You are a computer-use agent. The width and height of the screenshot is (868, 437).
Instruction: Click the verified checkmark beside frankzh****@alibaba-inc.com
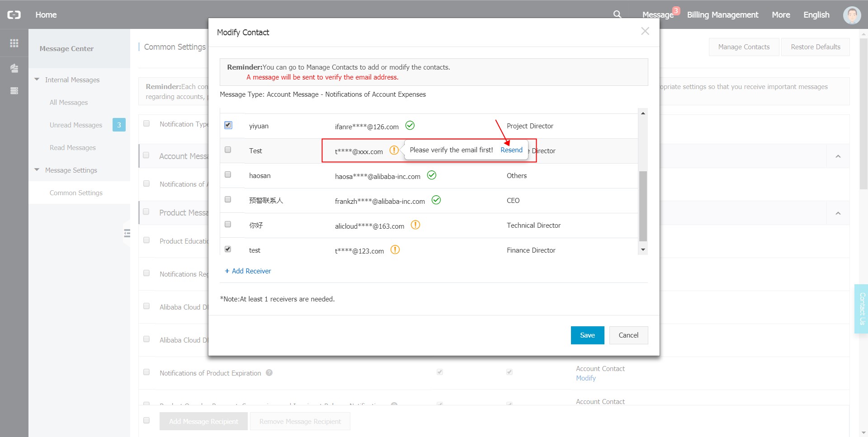click(x=436, y=200)
